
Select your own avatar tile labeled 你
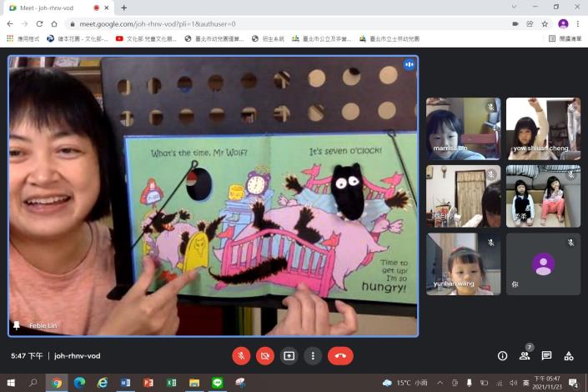click(x=543, y=264)
